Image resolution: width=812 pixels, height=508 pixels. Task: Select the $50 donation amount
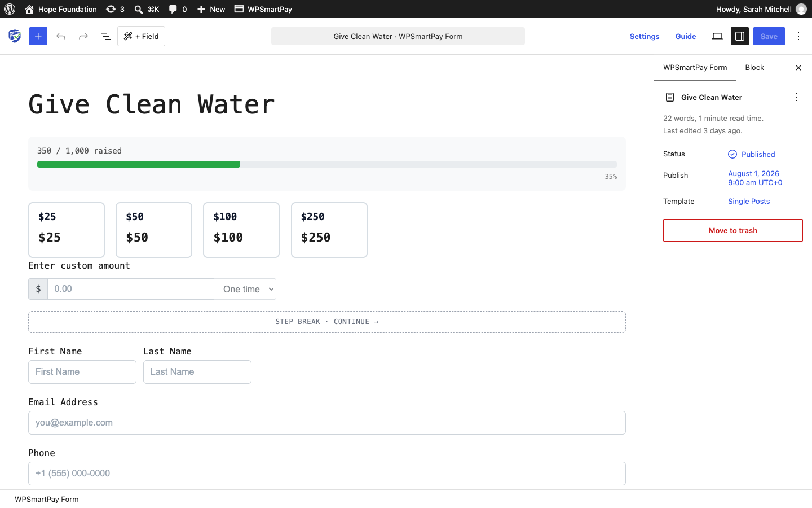pyautogui.click(x=154, y=230)
